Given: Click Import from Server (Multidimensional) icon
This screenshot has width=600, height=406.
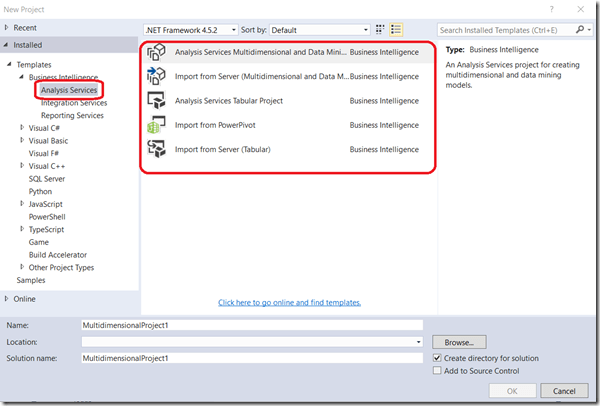Looking at the screenshot, I should pos(156,76).
